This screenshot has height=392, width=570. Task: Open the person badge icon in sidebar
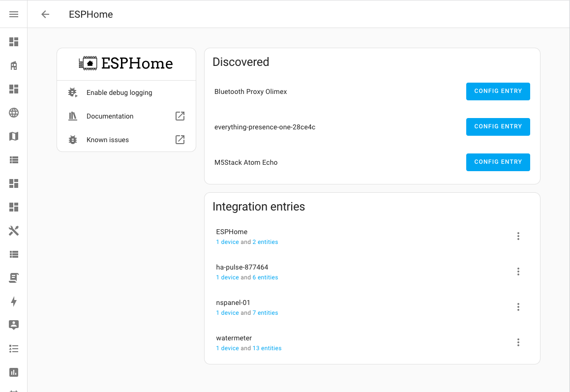coord(14,325)
